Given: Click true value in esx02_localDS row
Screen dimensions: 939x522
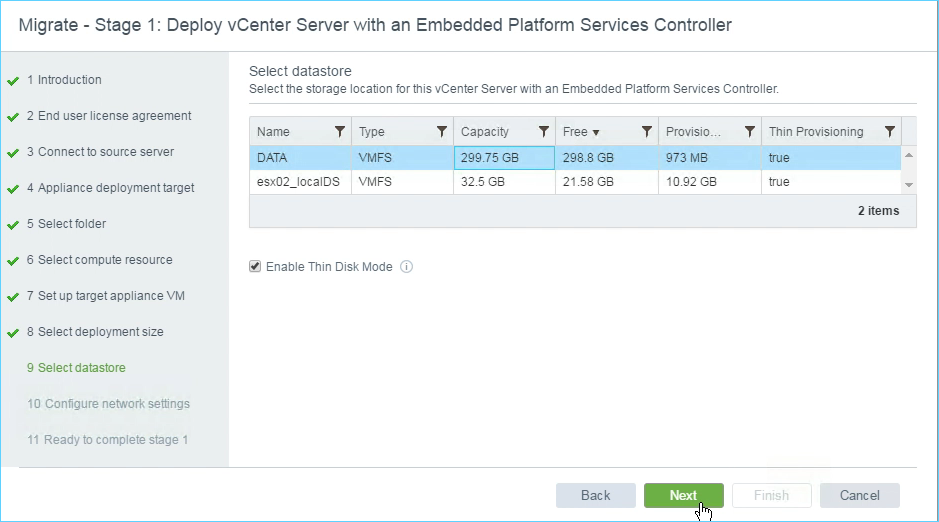Looking at the screenshot, I should tap(831, 182).
